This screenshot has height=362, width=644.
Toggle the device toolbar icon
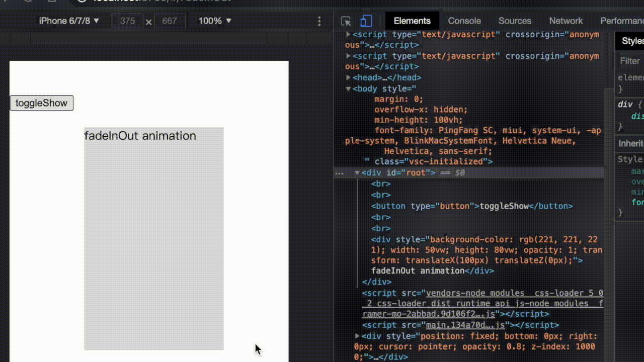366,21
